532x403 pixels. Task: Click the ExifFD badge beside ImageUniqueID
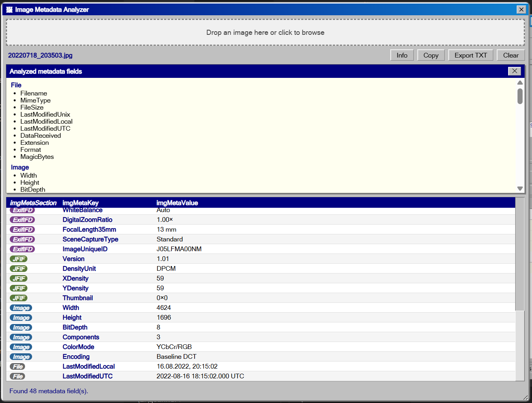coord(22,249)
